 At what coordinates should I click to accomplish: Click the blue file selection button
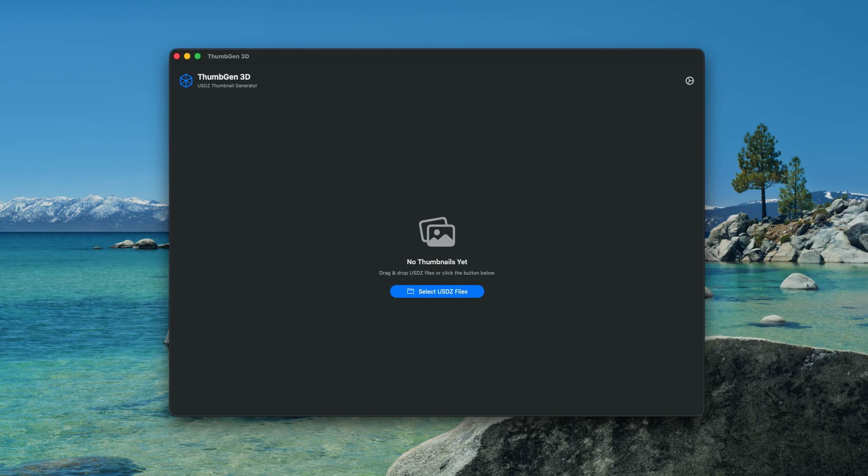(x=437, y=291)
